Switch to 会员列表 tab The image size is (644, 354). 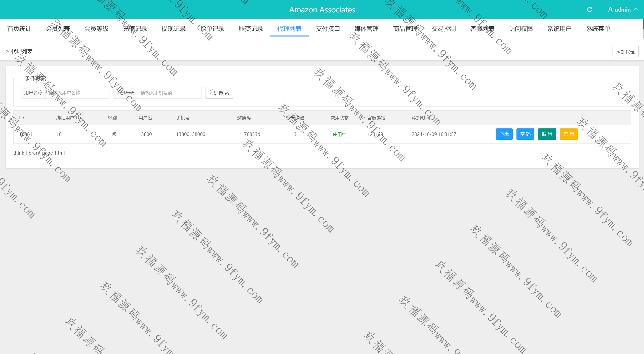click(x=58, y=29)
